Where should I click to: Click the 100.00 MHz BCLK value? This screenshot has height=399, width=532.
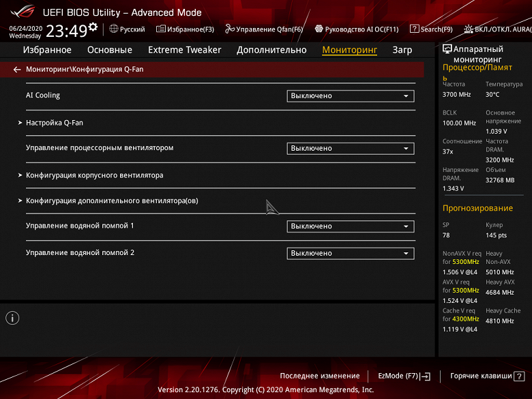pyautogui.click(x=459, y=123)
